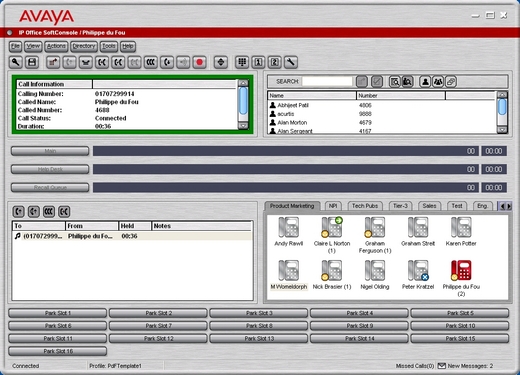This screenshot has height=375, width=520.
Task: Click the Park Slot 1 button
Action: click(58, 313)
